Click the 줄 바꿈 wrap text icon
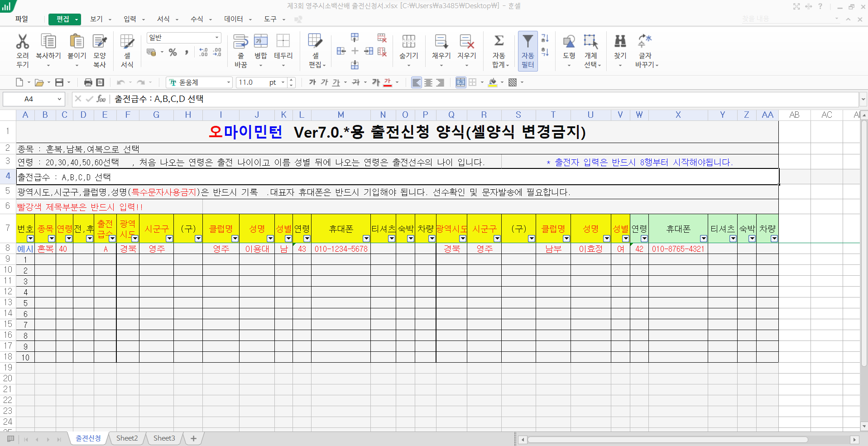This screenshot has width=868, height=446. [240, 42]
